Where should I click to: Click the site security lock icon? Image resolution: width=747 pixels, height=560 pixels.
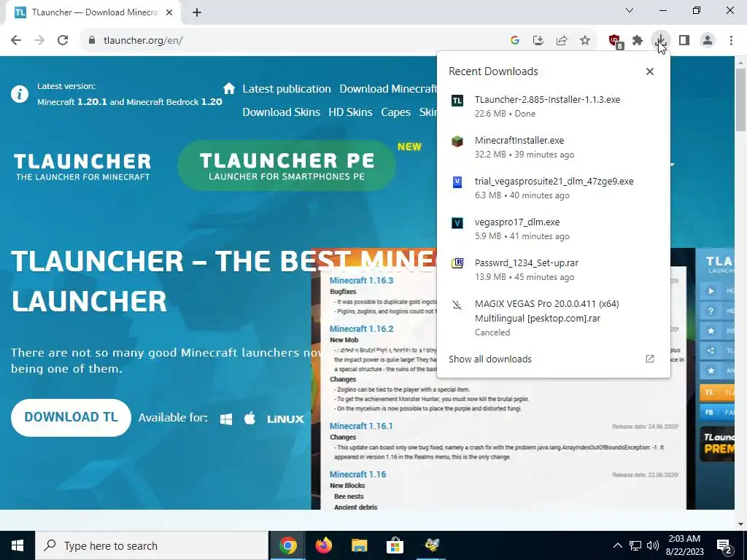[92, 41]
